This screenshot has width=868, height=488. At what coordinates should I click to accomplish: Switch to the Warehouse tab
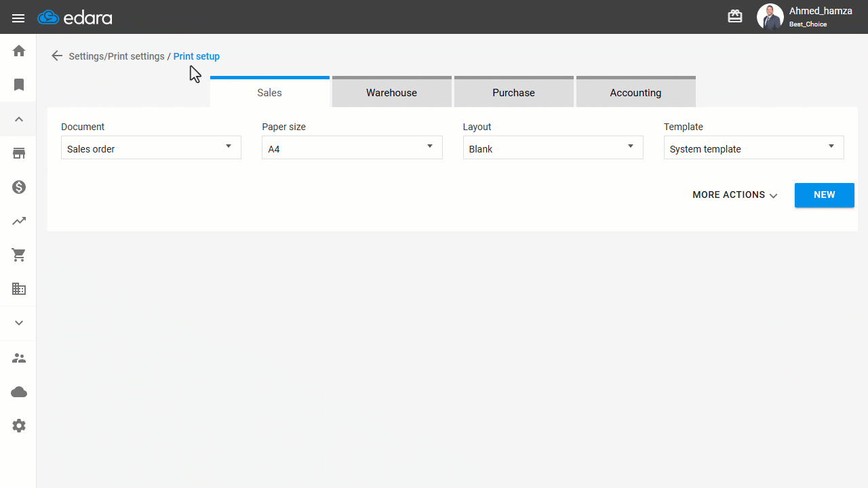coord(392,91)
